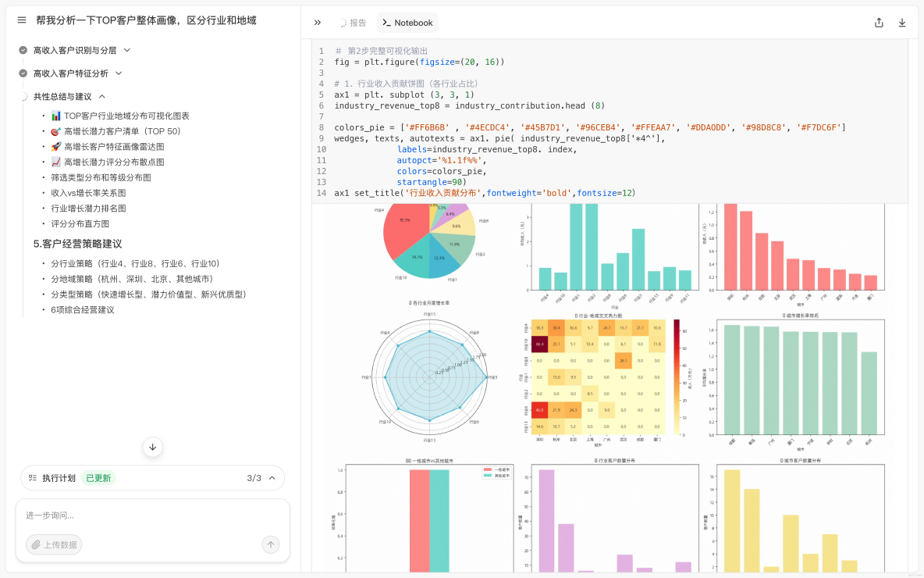
Task: Click the download icon in the top right
Action: 902,23
